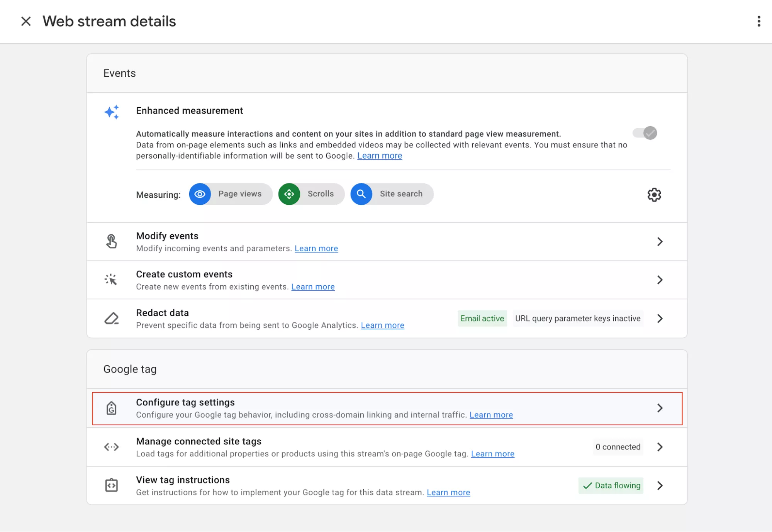Screen dimensions: 772x532
Task: Close the Web stream details panel
Action: [x=25, y=21]
